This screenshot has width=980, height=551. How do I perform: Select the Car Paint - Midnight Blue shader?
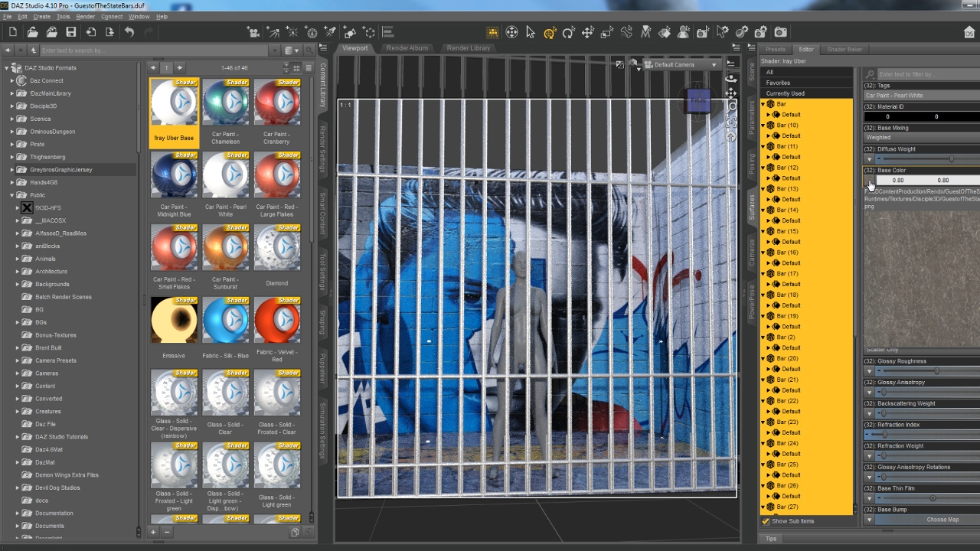pyautogui.click(x=174, y=175)
